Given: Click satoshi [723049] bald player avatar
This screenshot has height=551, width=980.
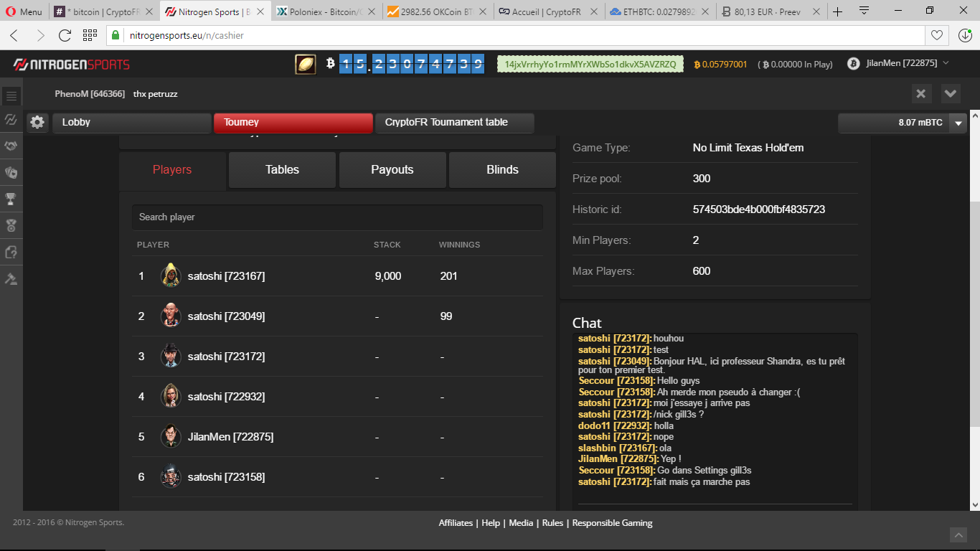Looking at the screenshot, I should point(171,316).
